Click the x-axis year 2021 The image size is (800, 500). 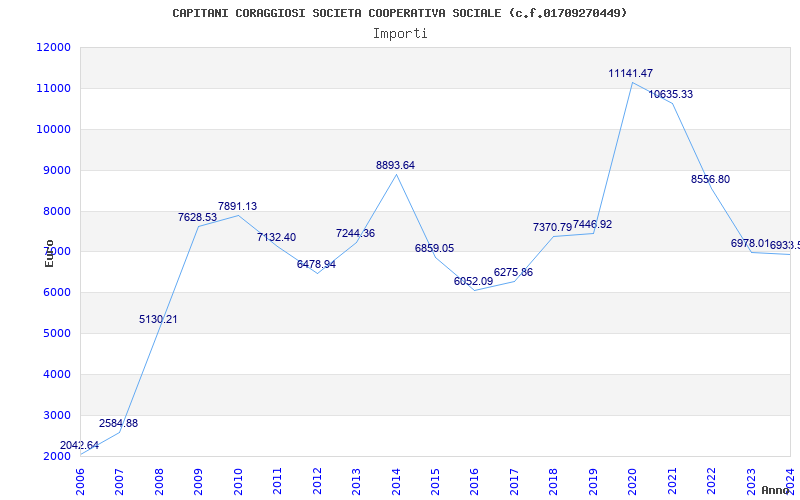672,481
